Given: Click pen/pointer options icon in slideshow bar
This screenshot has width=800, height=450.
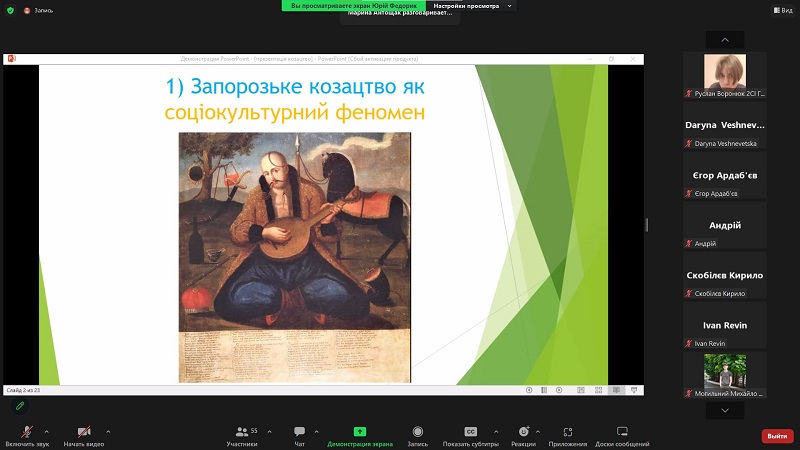Looking at the screenshot, I should pyautogui.click(x=544, y=390).
